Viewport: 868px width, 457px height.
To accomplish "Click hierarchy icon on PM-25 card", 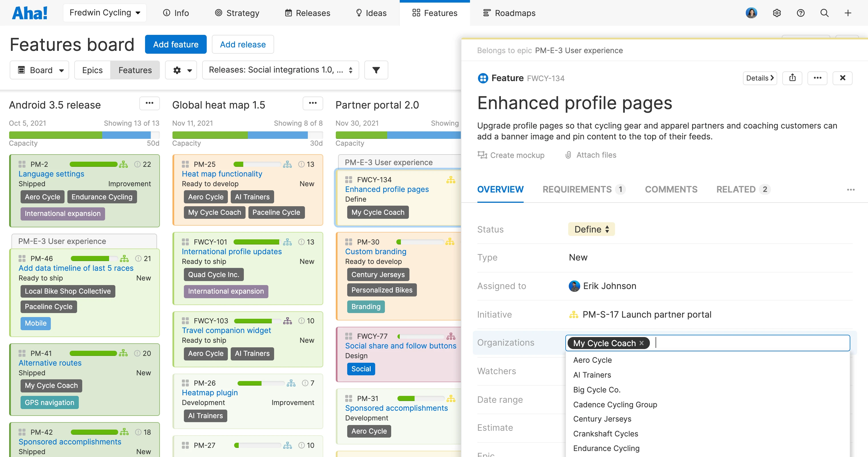I will click(x=288, y=165).
